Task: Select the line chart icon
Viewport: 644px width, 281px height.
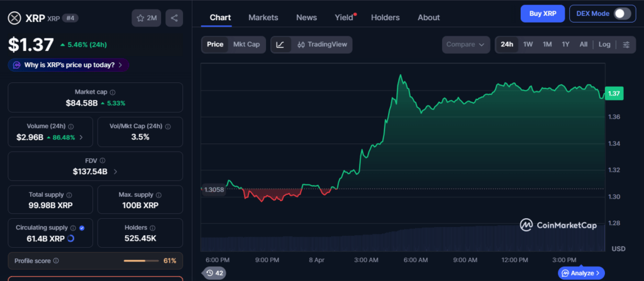Action: [280, 45]
